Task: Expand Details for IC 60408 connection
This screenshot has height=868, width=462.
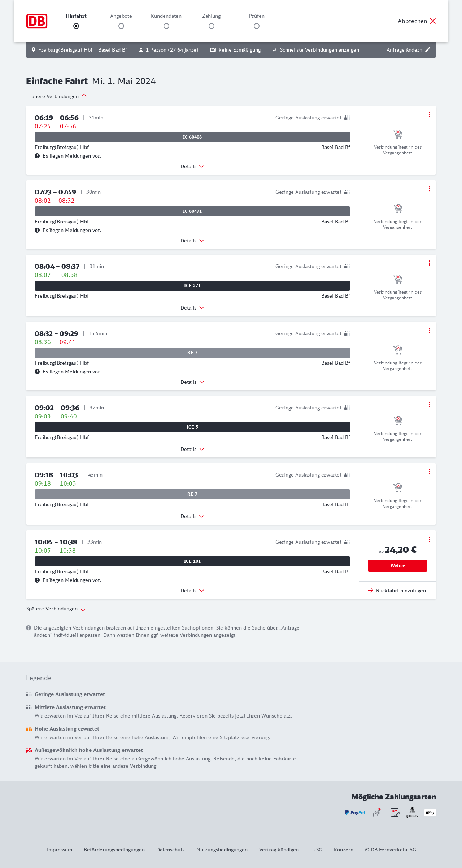Action: [x=192, y=166]
